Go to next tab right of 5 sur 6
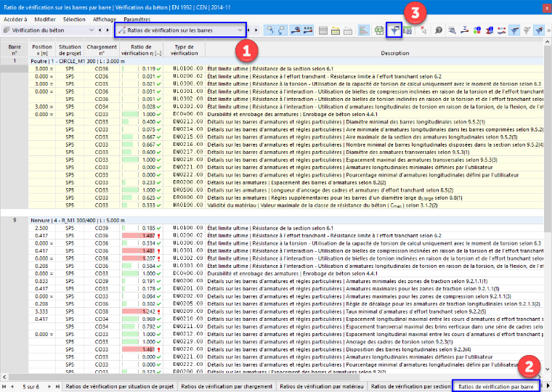This screenshot has width=552, height=392. (x=49, y=386)
